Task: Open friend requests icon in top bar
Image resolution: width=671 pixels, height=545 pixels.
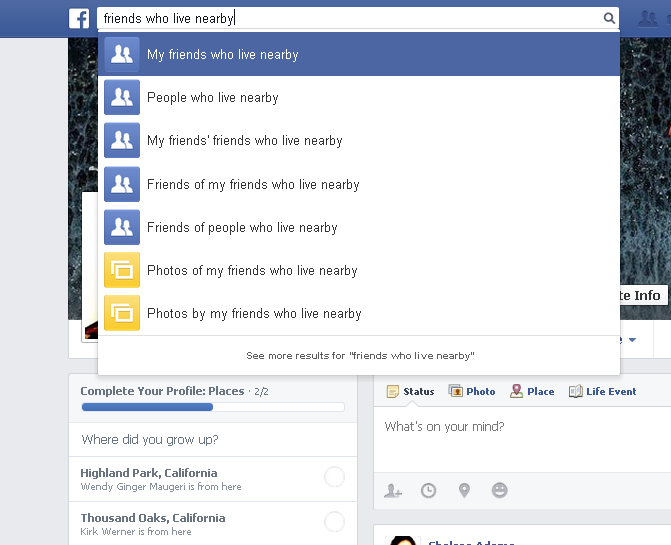Action: tap(647, 19)
